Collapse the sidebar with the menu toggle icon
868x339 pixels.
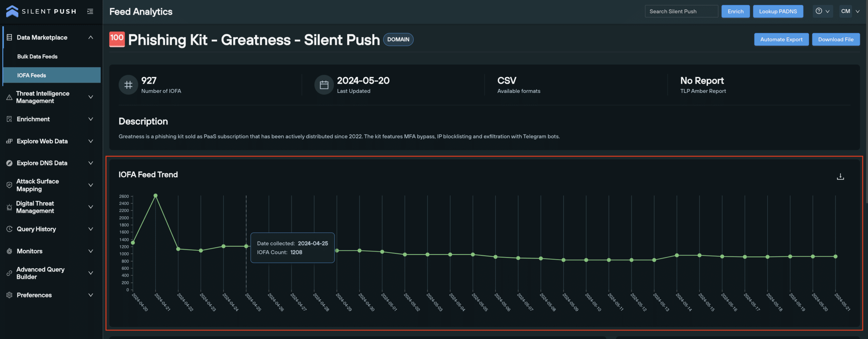(90, 12)
